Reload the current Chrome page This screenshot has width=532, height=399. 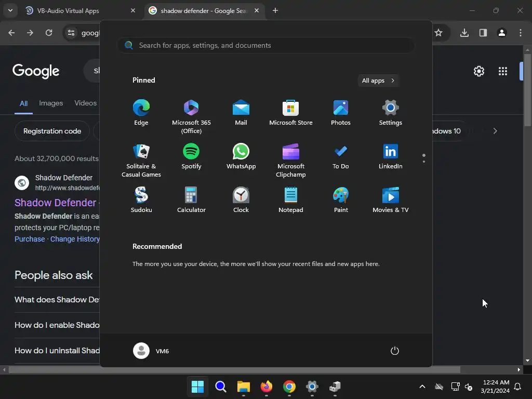[x=49, y=33]
